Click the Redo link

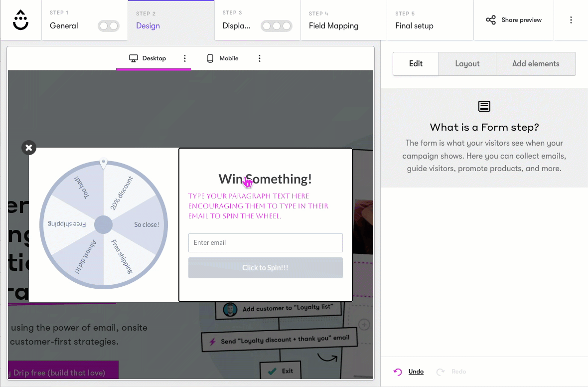point(458,372)
